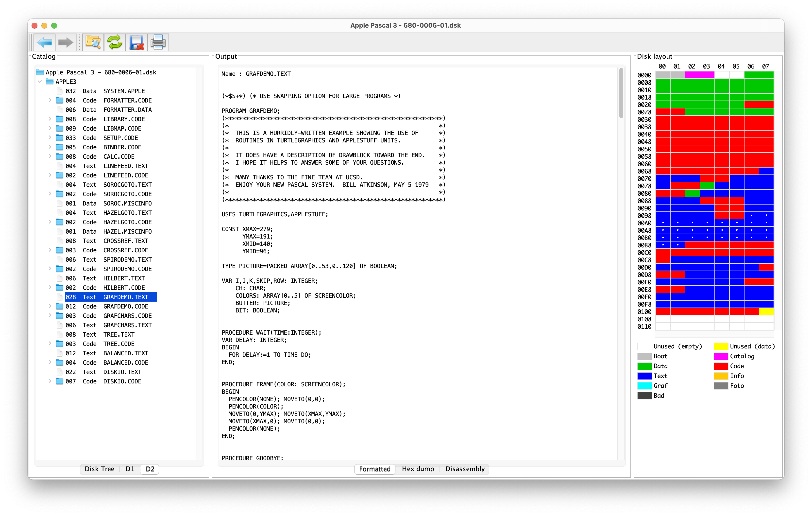Click the disk root folder icon
This screenshot has height=516, width=812.
40,72
